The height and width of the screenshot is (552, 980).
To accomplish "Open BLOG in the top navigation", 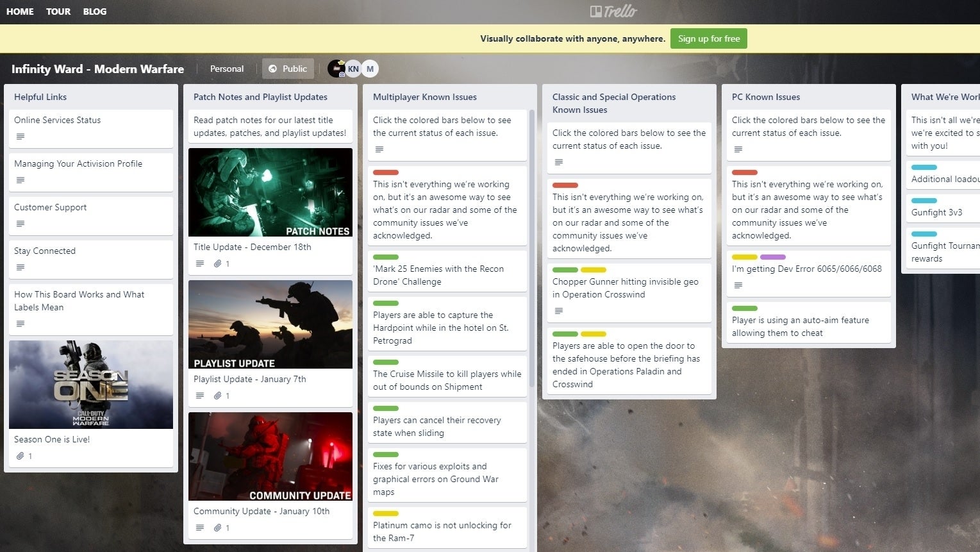I will point(95,12).
